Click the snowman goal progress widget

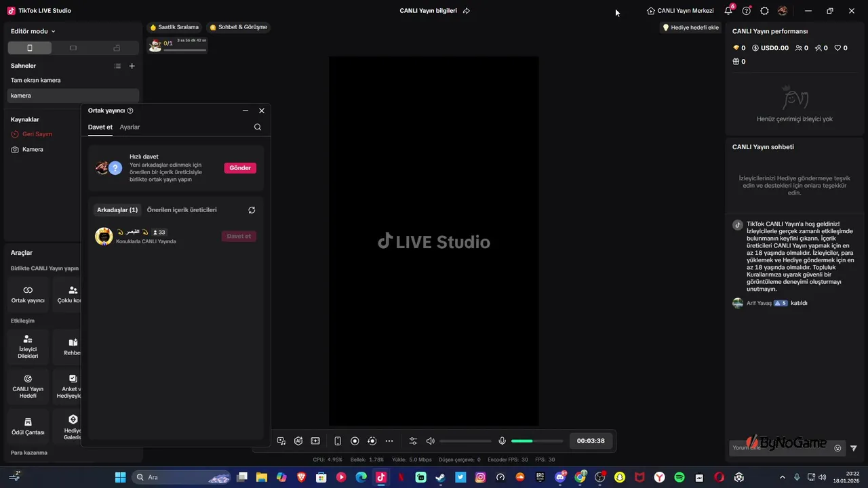(177, 45)
